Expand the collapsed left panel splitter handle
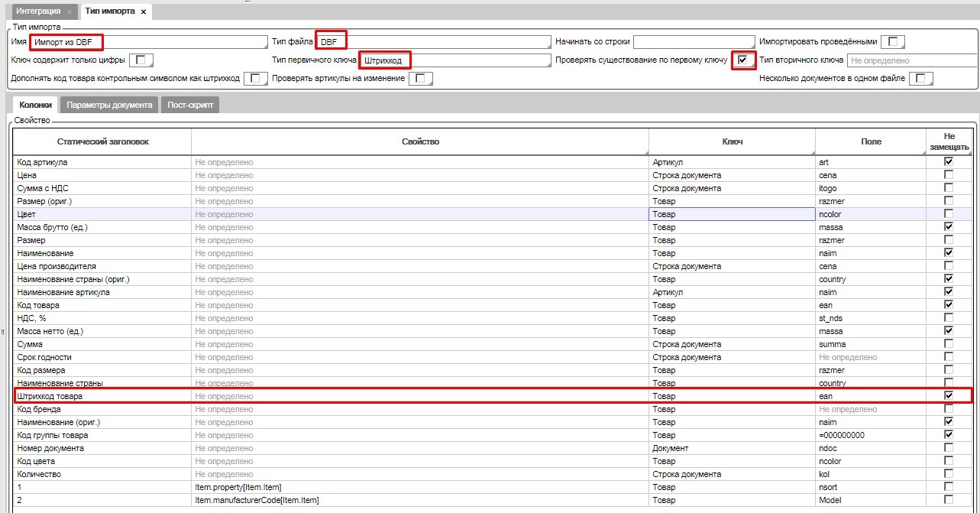The image size is (980, 513). pyautogui.click(x=2, y=331)
